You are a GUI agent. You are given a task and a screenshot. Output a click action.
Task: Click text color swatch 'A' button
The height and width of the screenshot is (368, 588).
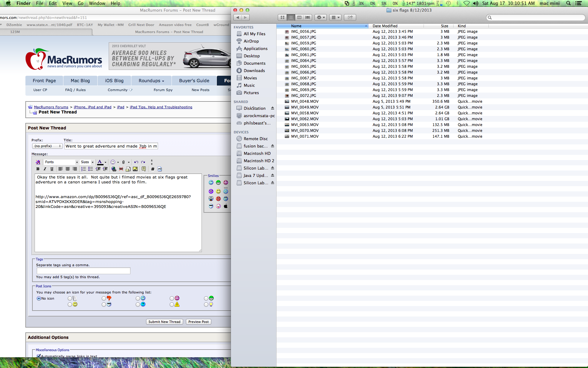point(100,162)
